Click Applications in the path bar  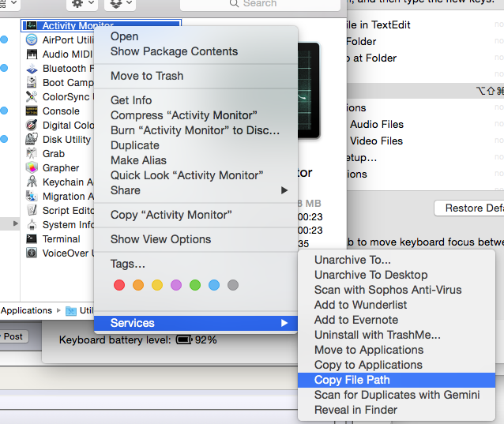[26, 310]
